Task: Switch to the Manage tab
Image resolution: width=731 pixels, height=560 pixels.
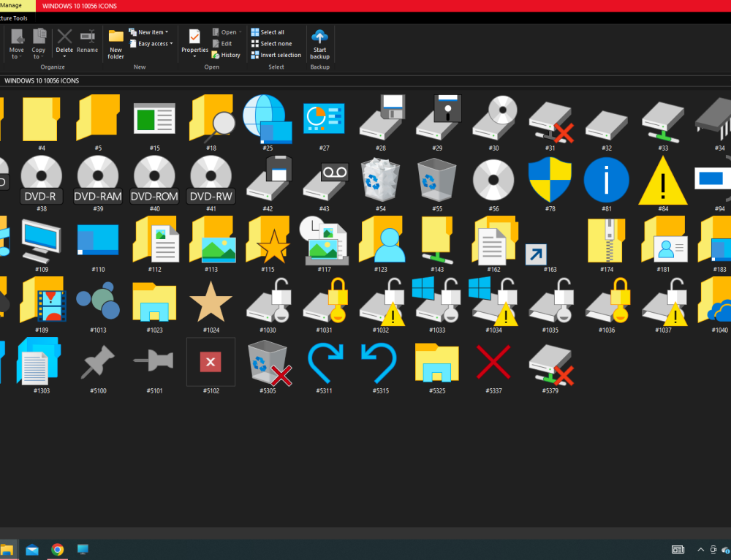Action: click(x=10, y=5)
